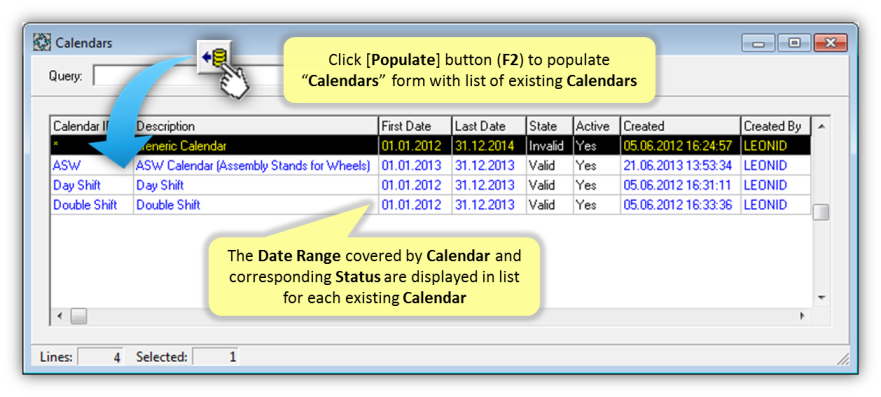The image size is (881, 397).
Task: Click Day Shift description cell
Action: (x=256, y=185)
